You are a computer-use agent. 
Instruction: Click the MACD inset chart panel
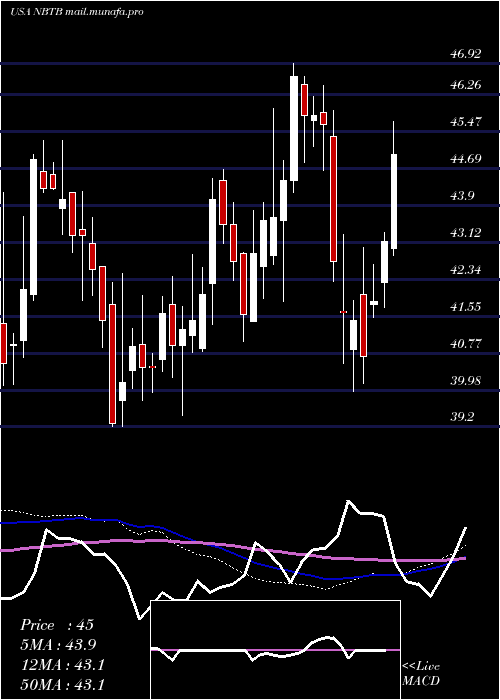click(x=275, y=650)
